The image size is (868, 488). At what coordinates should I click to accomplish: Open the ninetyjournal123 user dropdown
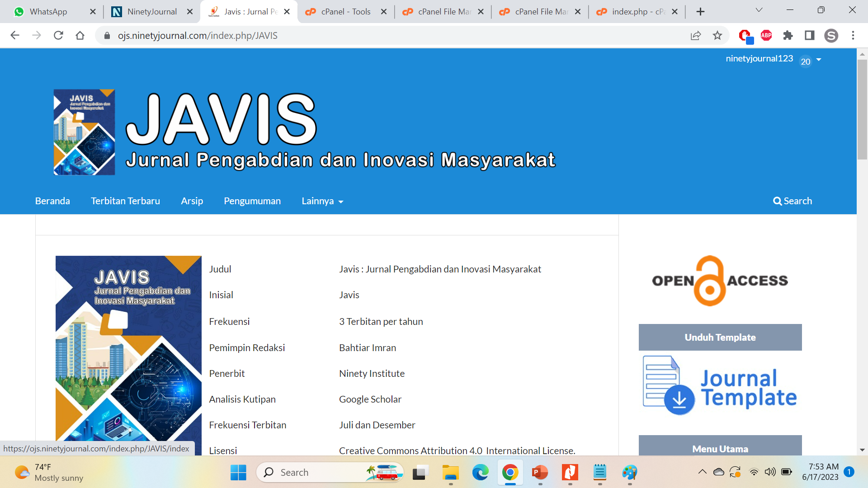773,59
